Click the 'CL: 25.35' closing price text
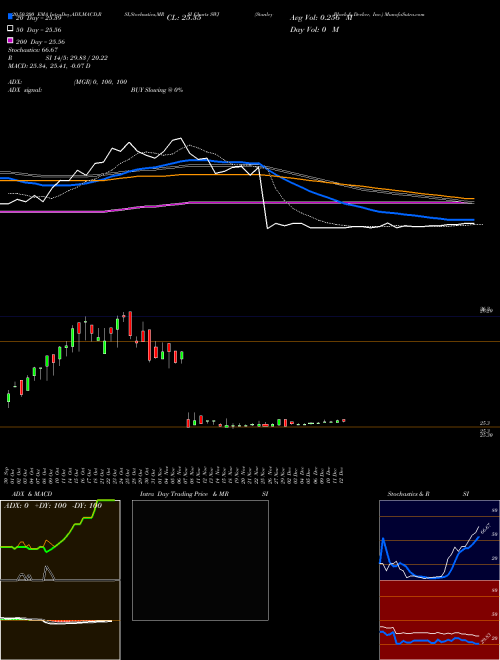The image size is (500, 660). pyautogui.click(x=184, y=18)
